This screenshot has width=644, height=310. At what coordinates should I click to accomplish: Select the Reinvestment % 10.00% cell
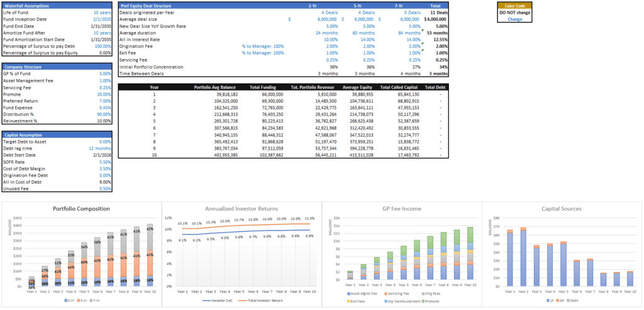[104, 121]
